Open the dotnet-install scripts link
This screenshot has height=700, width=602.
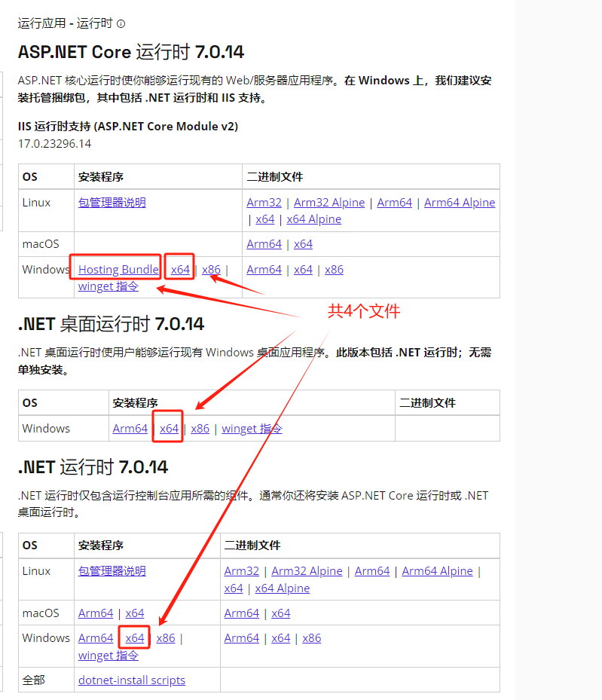coord(132,680)
